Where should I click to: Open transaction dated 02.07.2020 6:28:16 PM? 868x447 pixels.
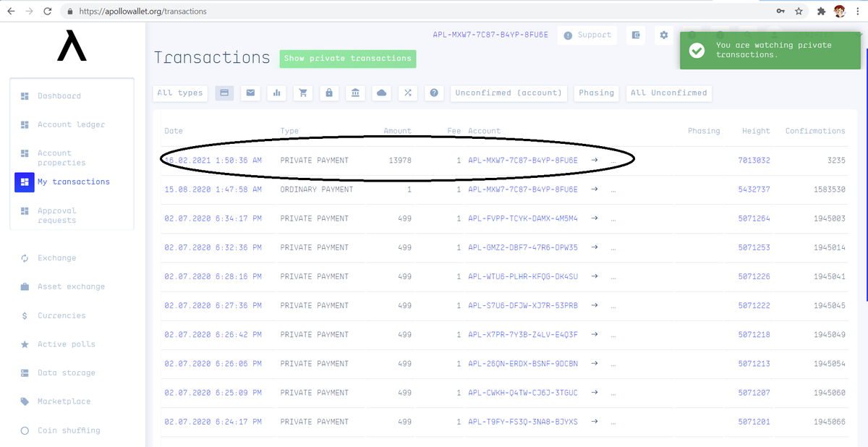click(213, 276)
